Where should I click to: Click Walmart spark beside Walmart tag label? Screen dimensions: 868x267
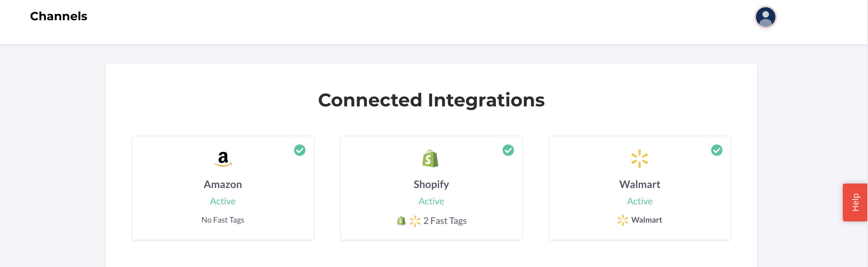click(623, 220)
